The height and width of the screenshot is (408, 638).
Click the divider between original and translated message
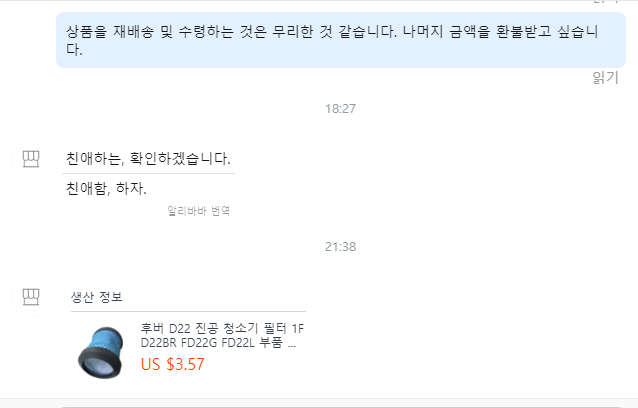point(148,173)
